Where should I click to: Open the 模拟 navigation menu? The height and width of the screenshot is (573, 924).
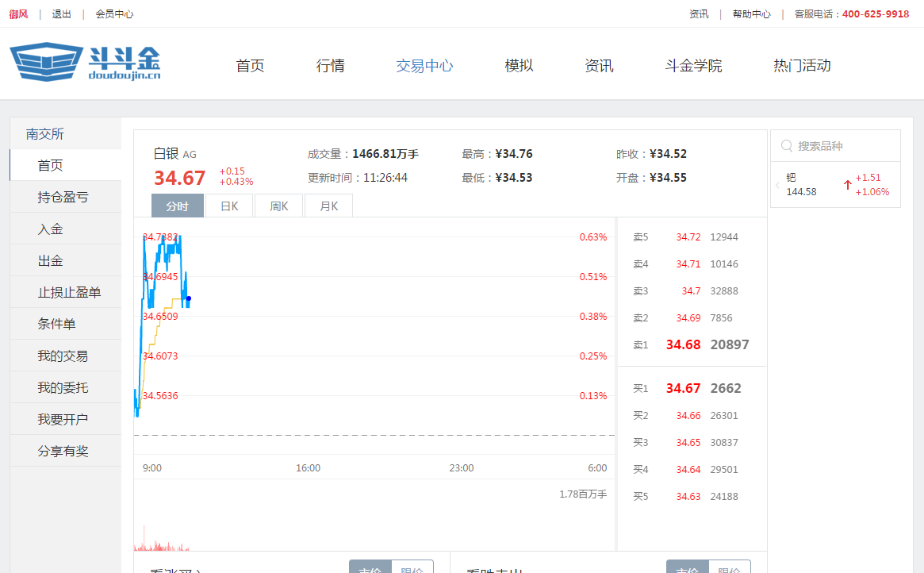[x=519, y=66]
